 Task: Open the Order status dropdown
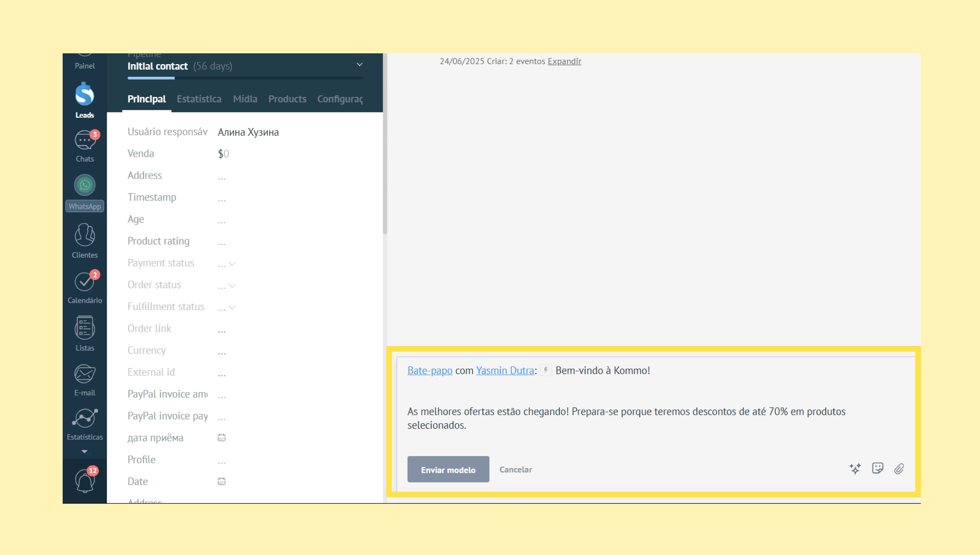click(x=232, y=285)
